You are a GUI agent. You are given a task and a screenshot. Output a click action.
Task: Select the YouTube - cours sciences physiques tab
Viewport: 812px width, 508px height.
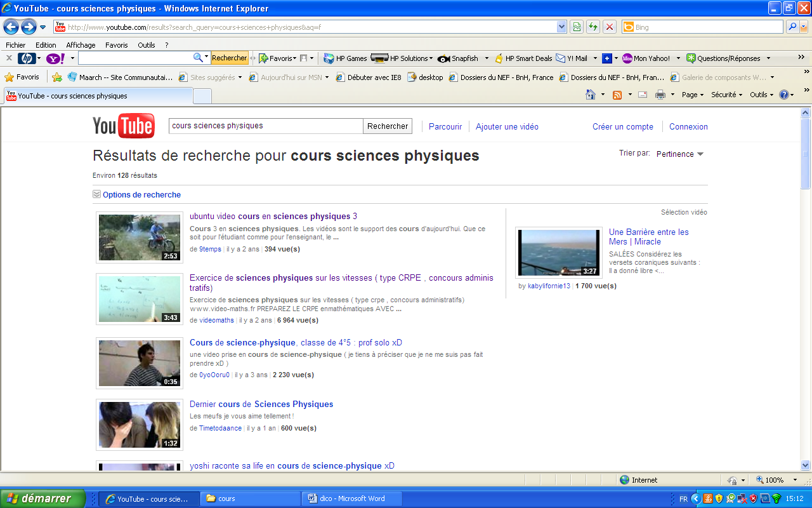[x=97, y=96]
